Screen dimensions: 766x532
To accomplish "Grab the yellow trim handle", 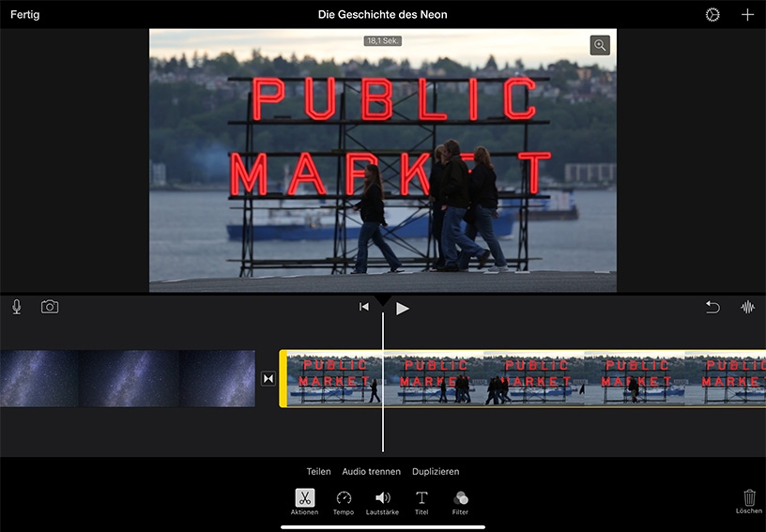I will [x=283, y=378].
